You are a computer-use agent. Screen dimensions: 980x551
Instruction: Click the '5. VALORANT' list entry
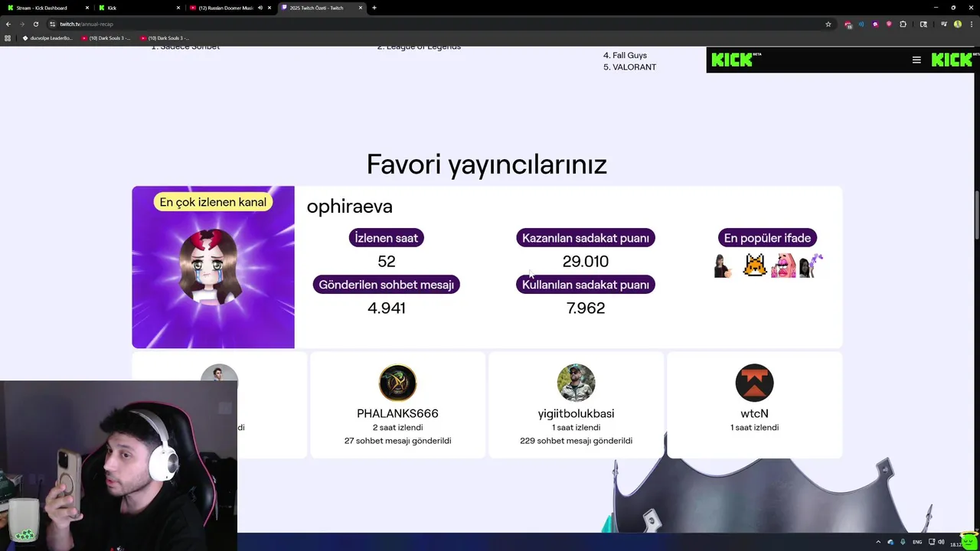(x=629, y=67)
